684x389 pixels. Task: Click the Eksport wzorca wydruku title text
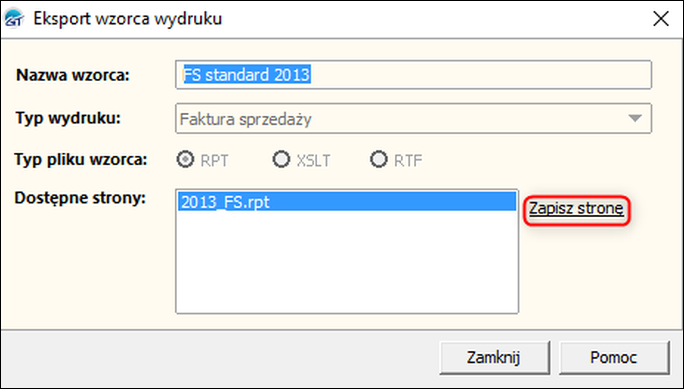point(128,19)
